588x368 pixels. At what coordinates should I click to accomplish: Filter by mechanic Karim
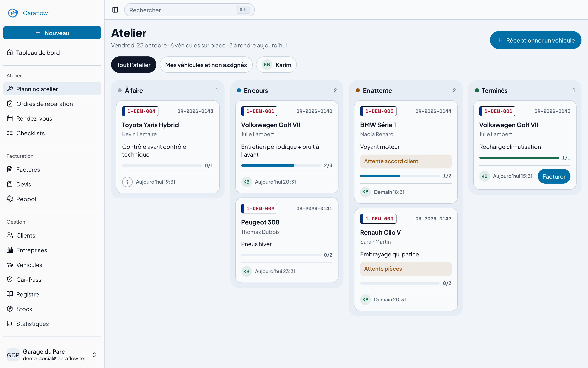276,65
